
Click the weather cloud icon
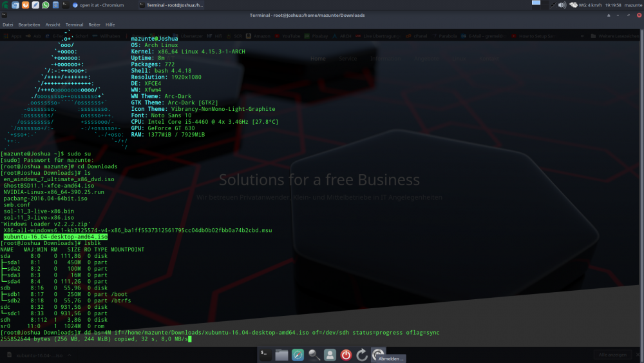573,5
